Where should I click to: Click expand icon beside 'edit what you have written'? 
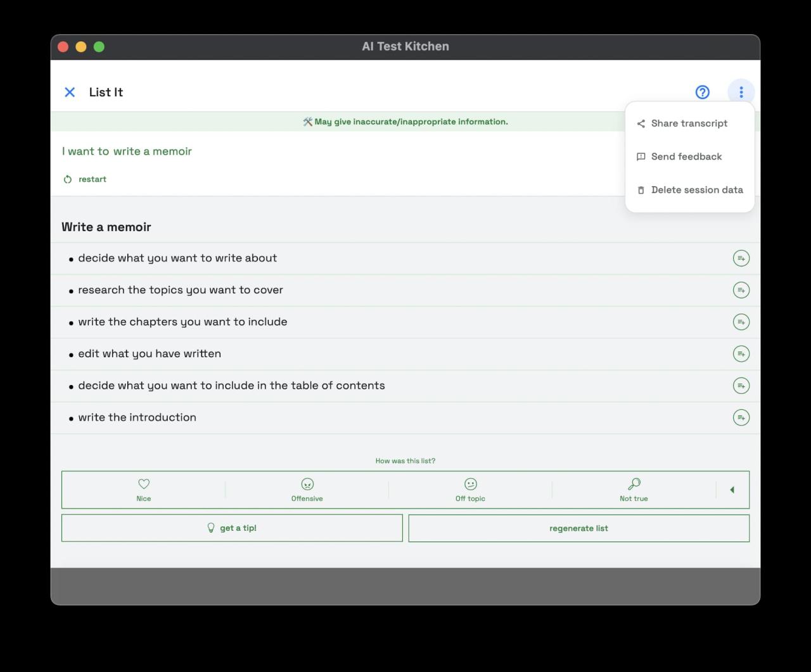(x=741, y=354)
